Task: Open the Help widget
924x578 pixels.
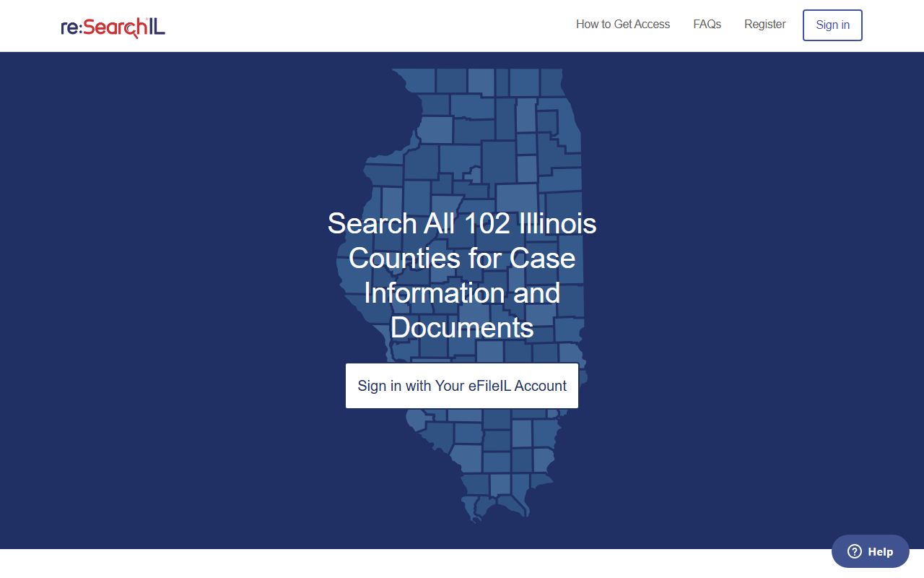Action: [x=871, y=551]
